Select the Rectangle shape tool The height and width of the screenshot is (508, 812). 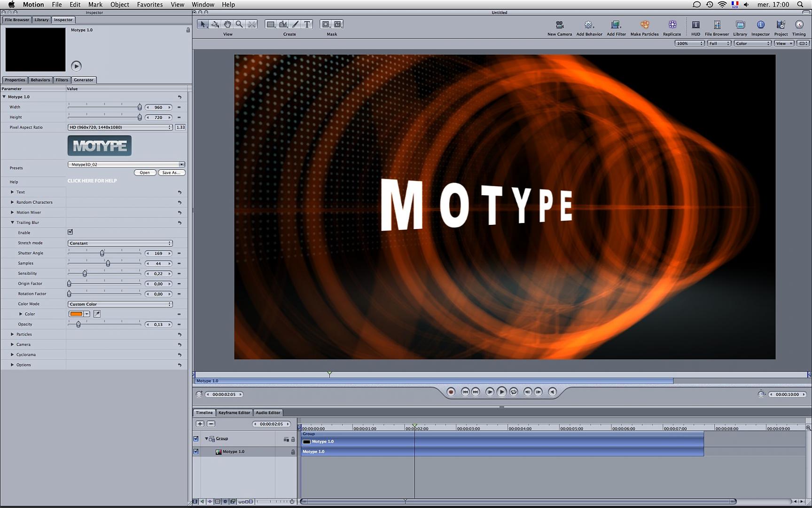271,24
